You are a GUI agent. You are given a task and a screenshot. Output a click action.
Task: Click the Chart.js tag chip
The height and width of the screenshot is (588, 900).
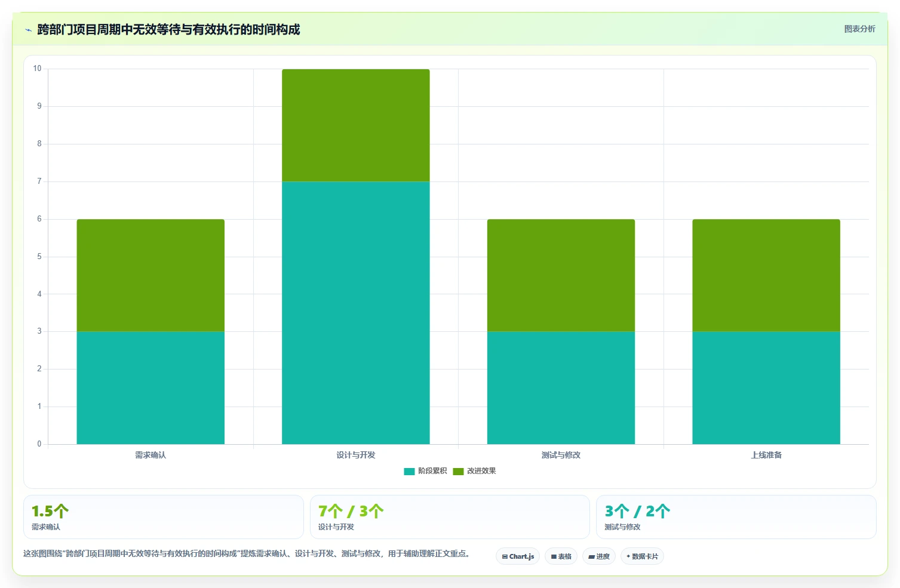(x=518, y=556)
